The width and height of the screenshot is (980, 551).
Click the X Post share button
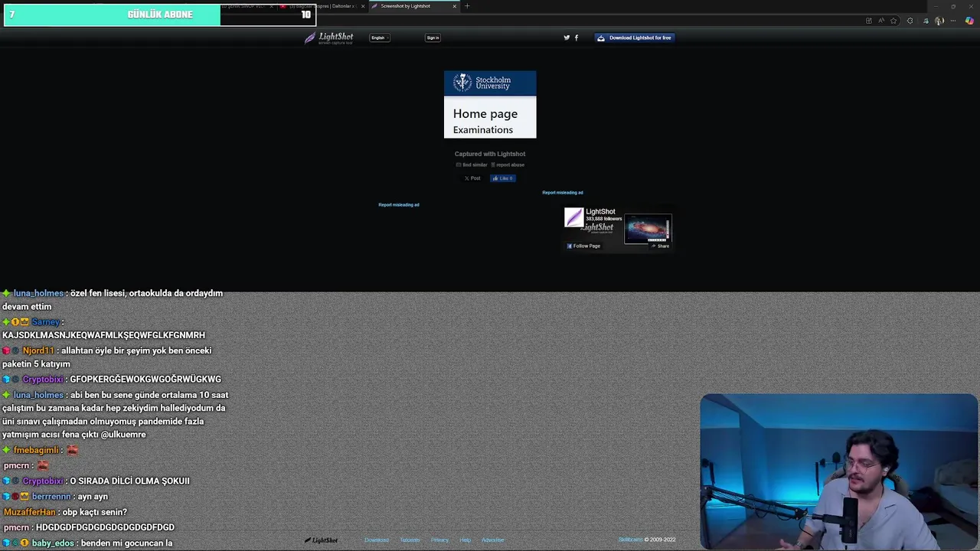pyautogui.click(x=472, y=178)
